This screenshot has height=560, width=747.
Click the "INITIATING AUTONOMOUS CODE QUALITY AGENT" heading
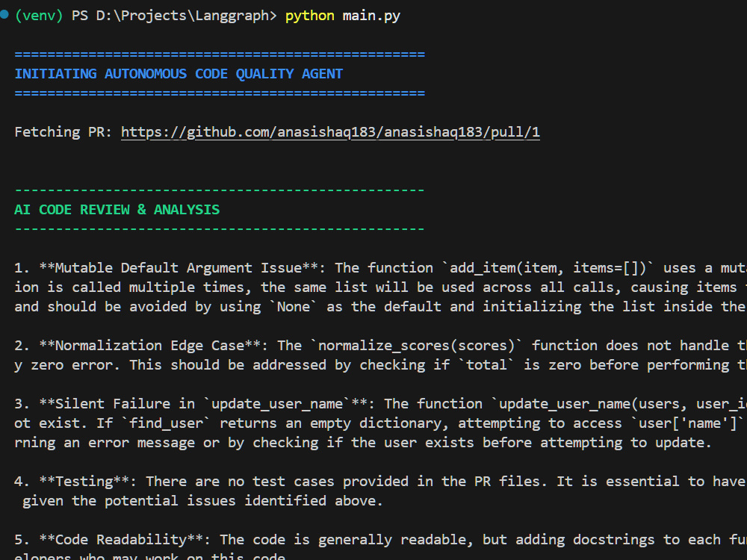pyautogui.click(x=179, y=74)
